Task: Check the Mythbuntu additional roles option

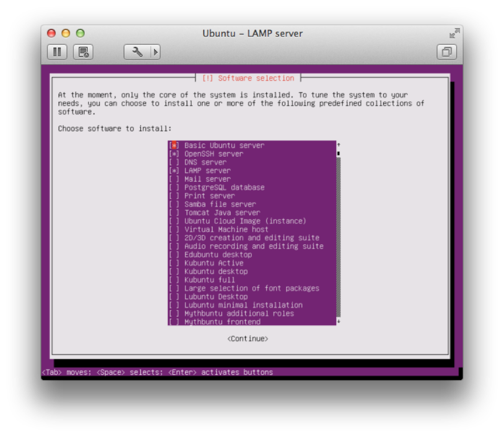Action: click(174, 313)
